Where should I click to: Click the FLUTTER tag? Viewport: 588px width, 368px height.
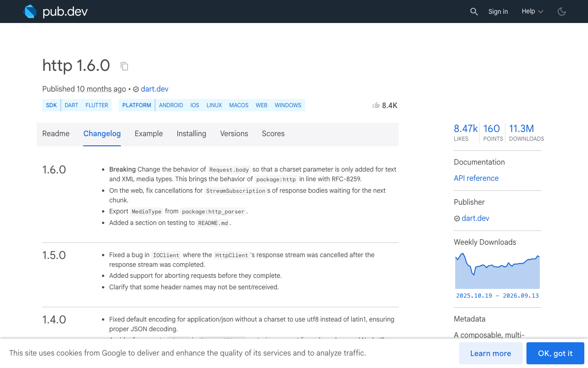click(x=97, y=105)
